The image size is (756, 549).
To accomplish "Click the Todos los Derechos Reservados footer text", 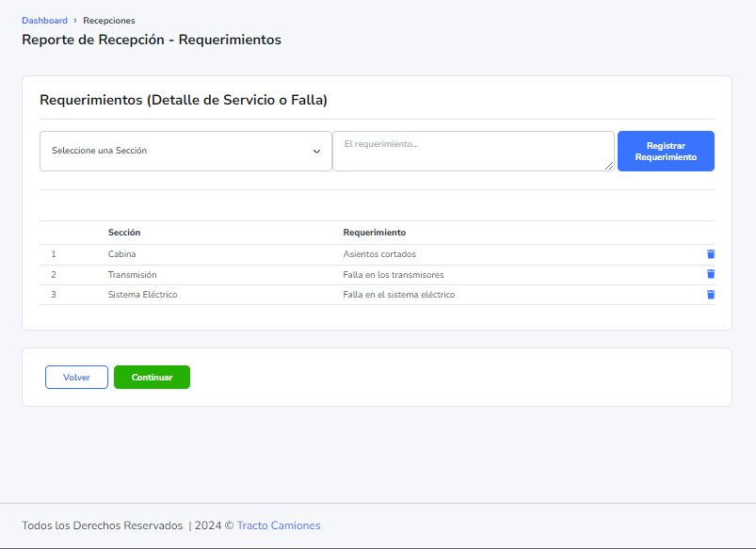I will point(103,525).
